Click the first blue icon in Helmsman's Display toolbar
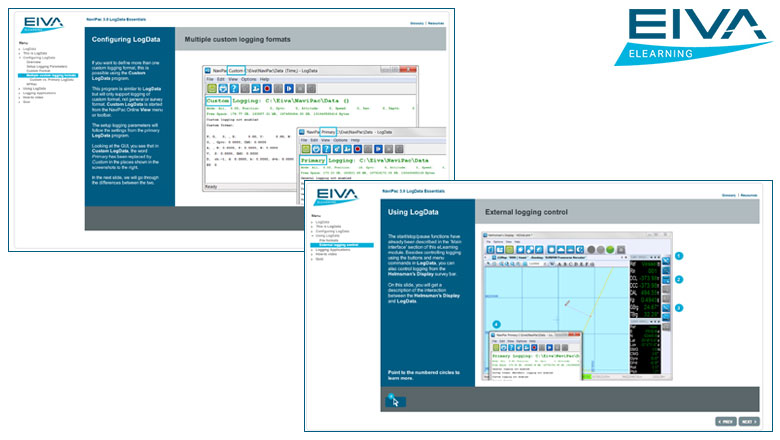This screenshot has width=780, height=440. pyautogui.click(x=490, y=250)
